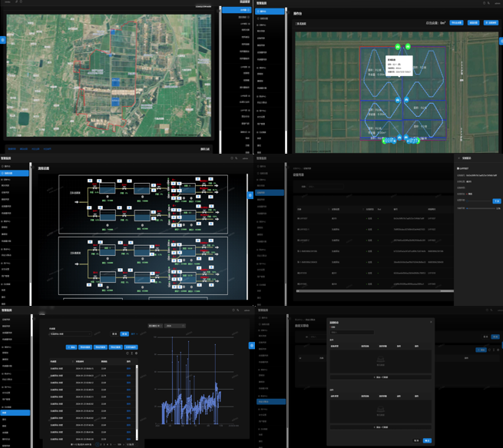Click the blue side tab left of the satellite map
The image size is (503, 448).
coord(3,40)
